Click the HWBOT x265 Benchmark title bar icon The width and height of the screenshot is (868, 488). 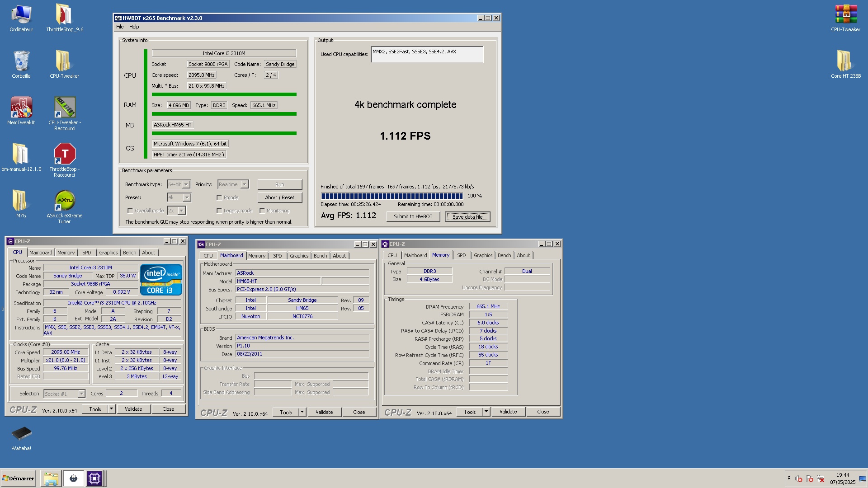coord(118,18)
